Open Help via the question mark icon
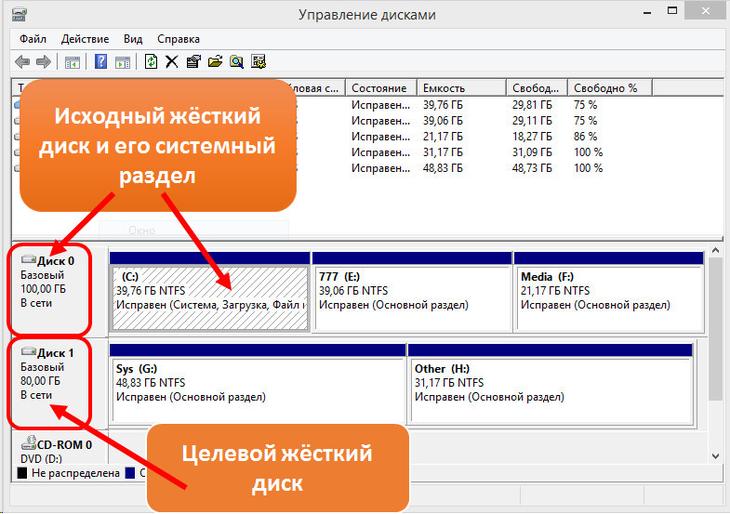 [x=101, y=61]
